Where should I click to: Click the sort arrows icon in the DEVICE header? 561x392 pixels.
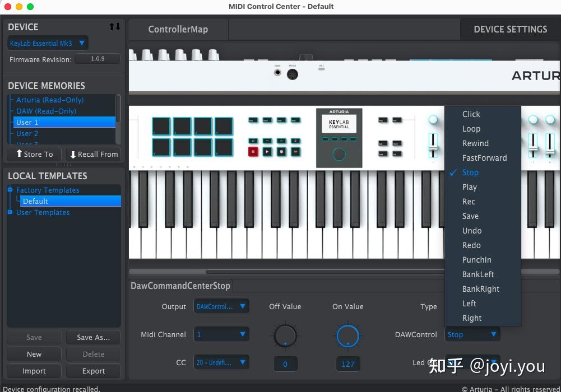click(x=114, y=26)
